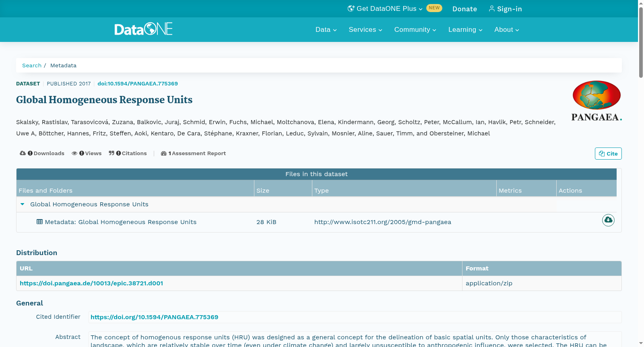Image resolution: width=644 pixels, height=347 pixels.
Task: Open the Data menu
Action: tap(326, 29)
